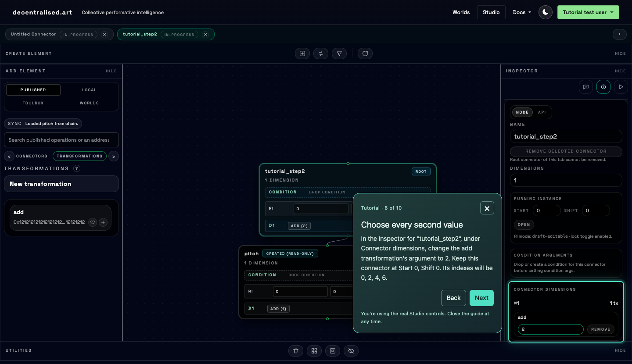Click the swap arrows icon in the Create Element toolbar
632x364 pixels.
(321, 54)
